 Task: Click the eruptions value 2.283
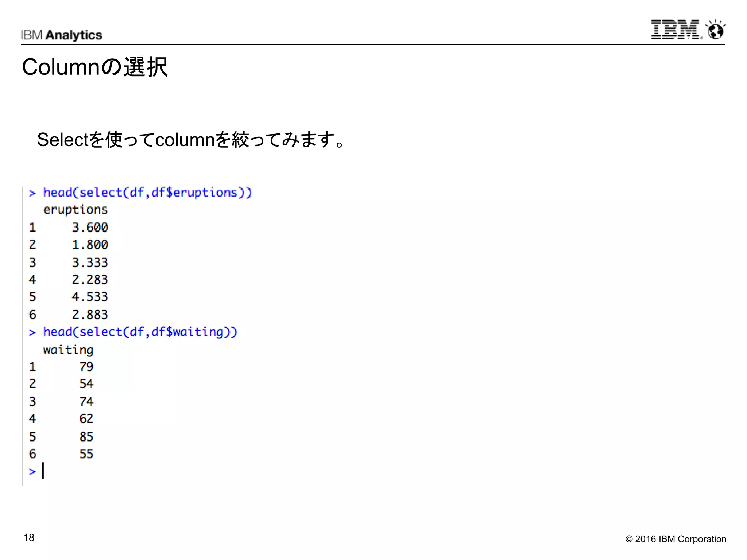[x=90, y=279]
